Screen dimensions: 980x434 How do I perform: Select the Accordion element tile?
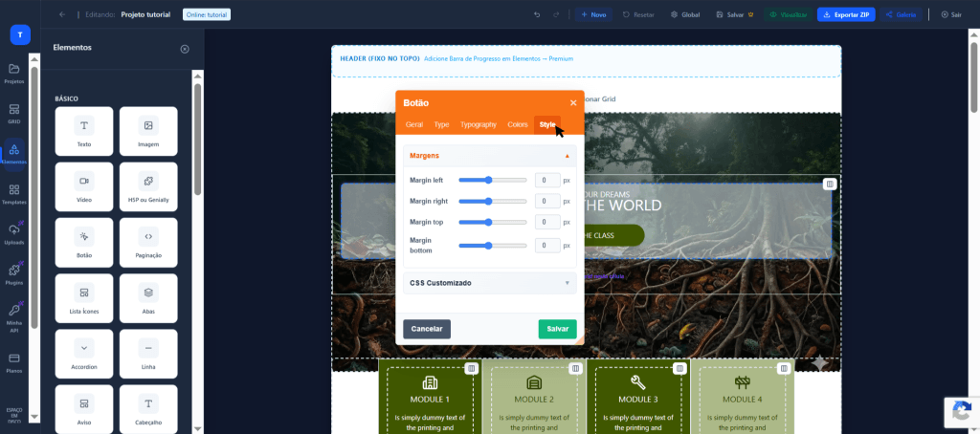(x=84, y=352)
